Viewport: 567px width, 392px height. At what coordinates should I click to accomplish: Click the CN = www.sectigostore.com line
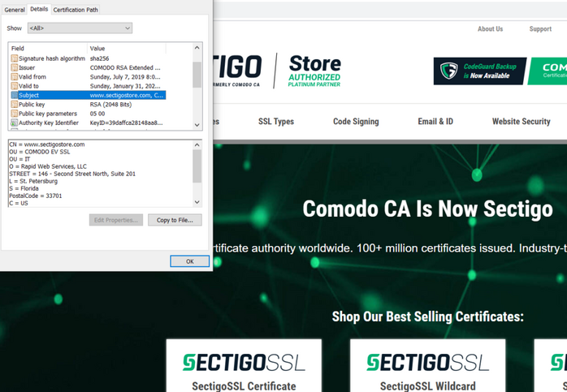click(x=47, y=144)
